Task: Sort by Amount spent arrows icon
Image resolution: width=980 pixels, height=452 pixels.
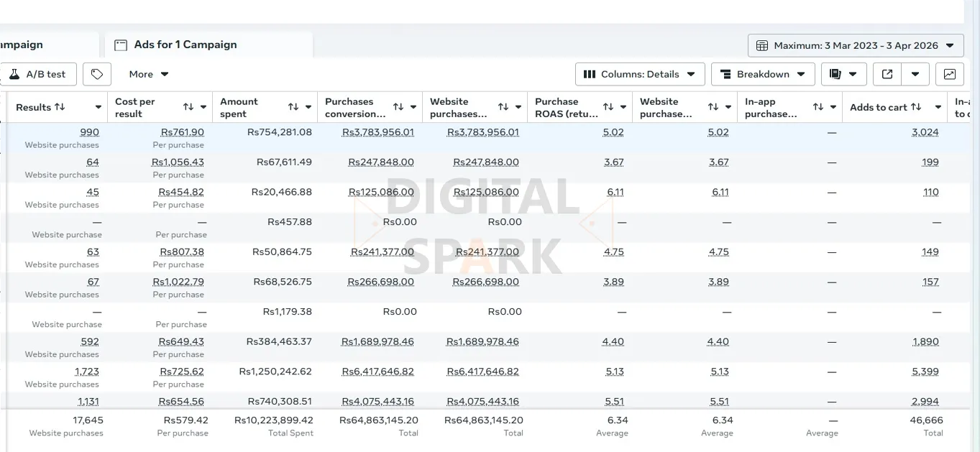Action: coord(293,107)
